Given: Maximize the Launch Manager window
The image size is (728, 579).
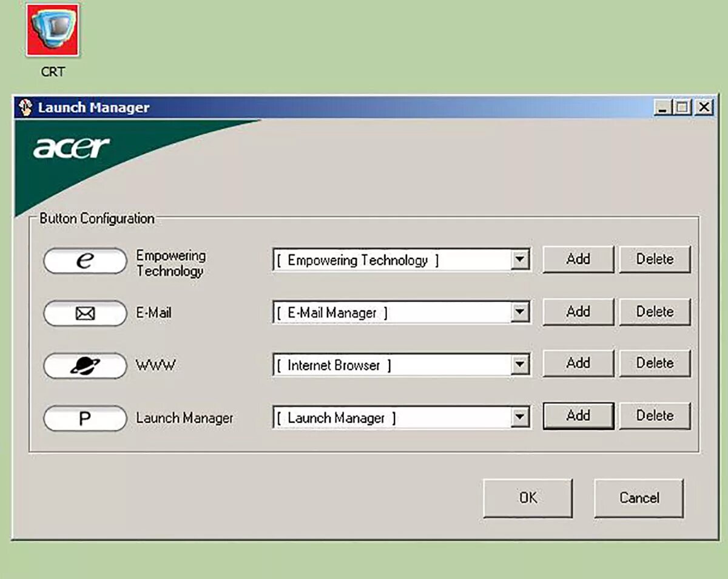Looking at the screenshot, I should click(682, 107).
